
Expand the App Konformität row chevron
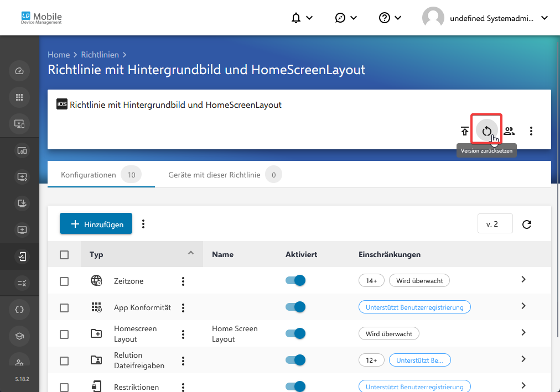[523, 306]
